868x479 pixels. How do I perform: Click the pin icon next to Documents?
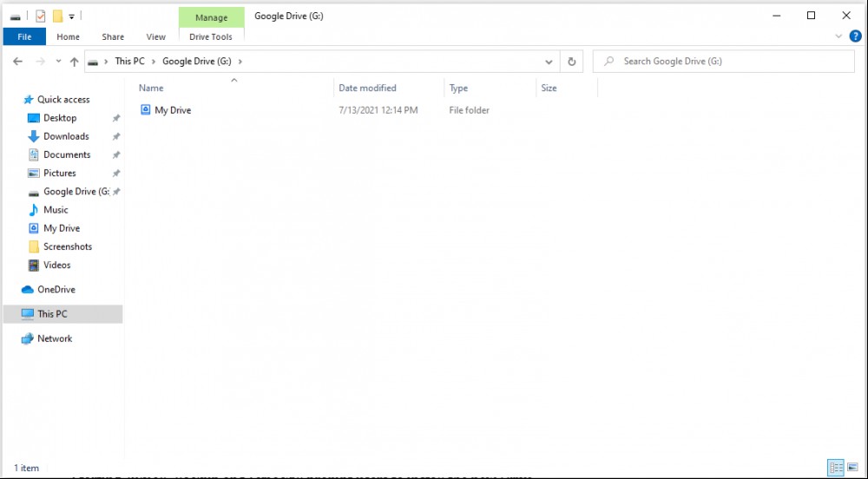pyautogui.click(x=116, y=154)
